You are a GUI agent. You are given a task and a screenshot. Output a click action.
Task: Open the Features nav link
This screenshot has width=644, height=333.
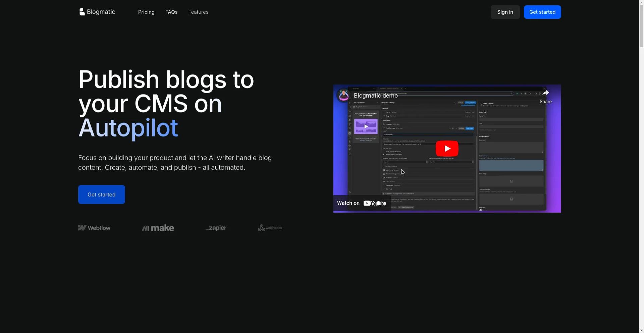pyautogui.click(x=198, y=12)
